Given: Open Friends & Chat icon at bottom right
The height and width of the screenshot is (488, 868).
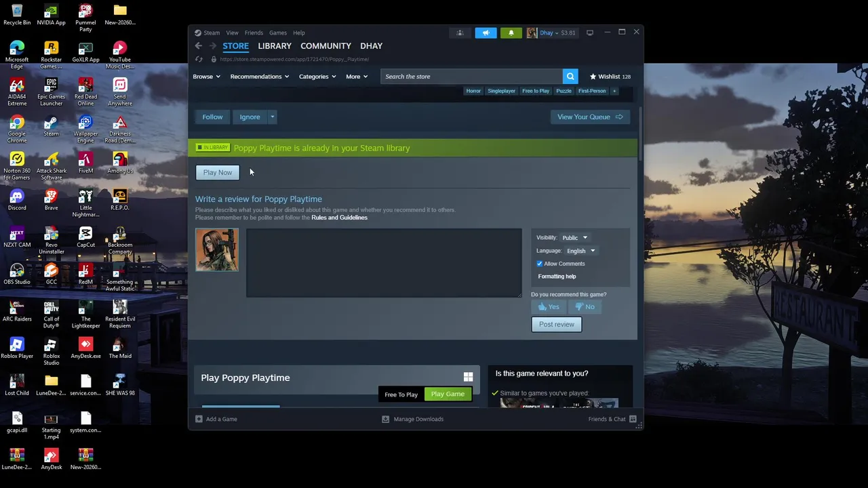Looking at the screenshot, I should 633,419.
